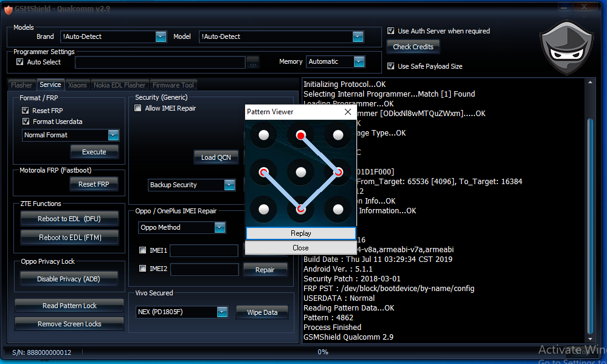
Task: Click the programmer file browse button
Action: point(253,62)
